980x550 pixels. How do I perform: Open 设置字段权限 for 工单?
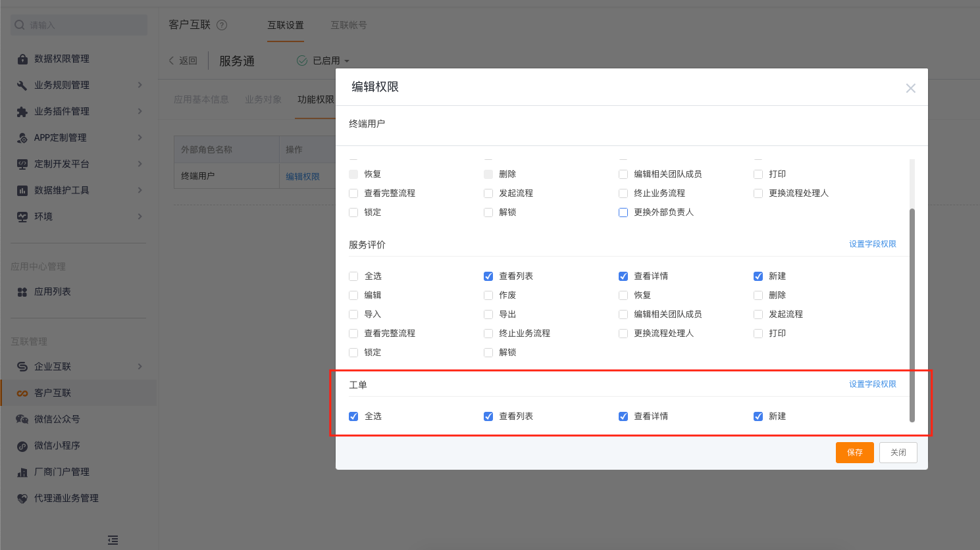point(873,384)
